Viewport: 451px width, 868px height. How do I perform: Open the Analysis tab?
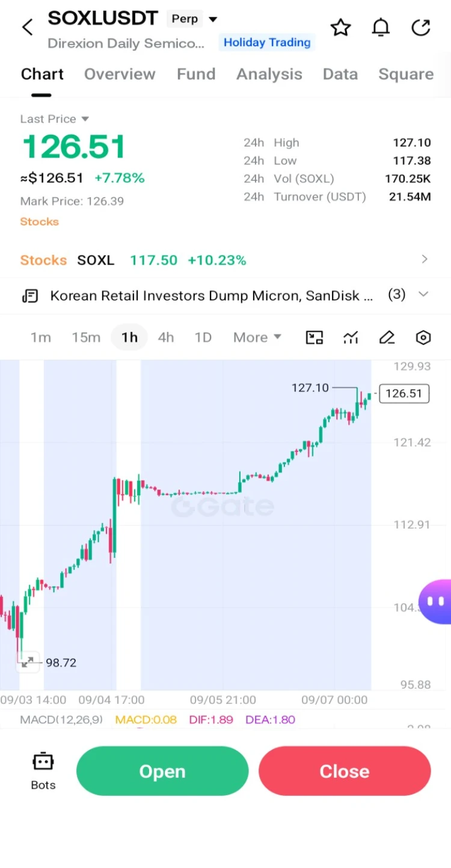click(269, 74)
